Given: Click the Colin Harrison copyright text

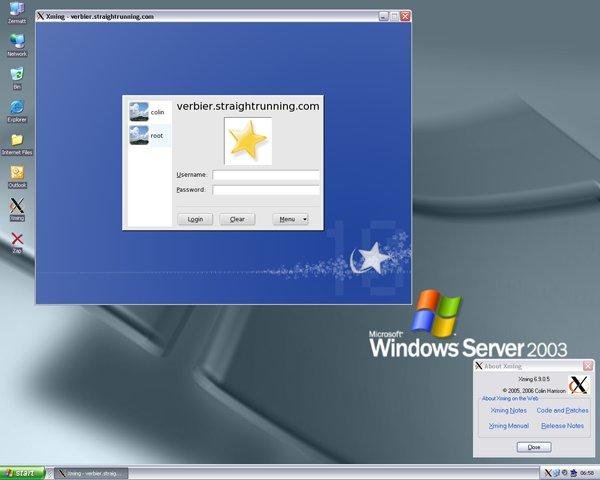Looking at the screenshot, I should [x=534, y=391].
